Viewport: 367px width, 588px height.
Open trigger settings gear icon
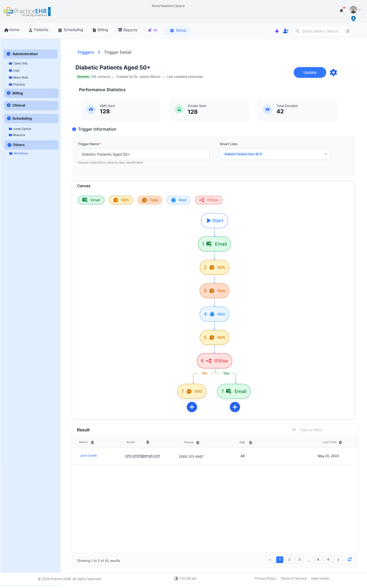[333, 72]
